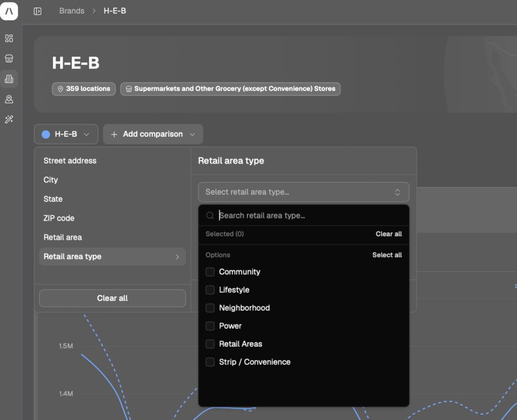Click the 1.5M axis label
The width and height of the screenshot is (517, 420).
[66, 346]
